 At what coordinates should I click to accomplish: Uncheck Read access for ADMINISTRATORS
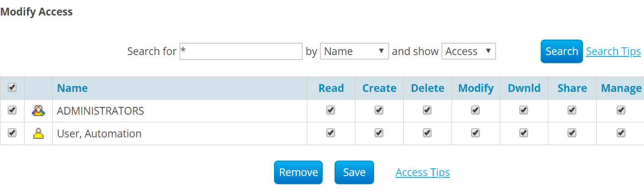point(331,110)
